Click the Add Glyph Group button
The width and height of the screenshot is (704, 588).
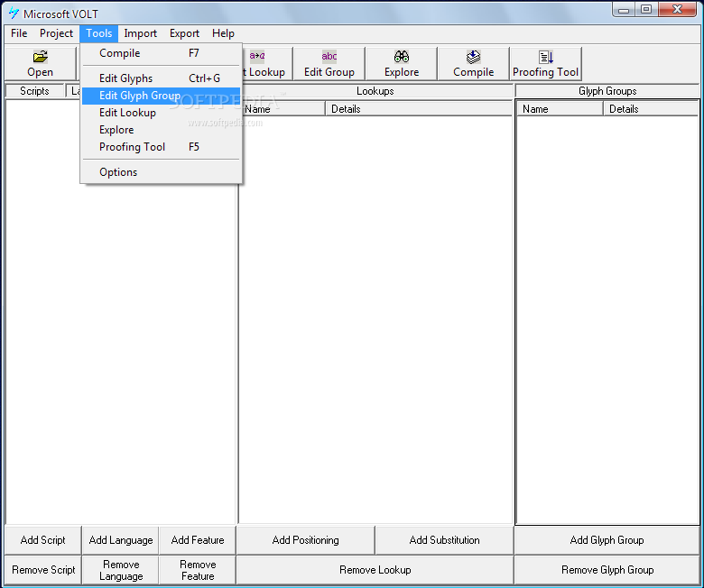pos(607,540)
